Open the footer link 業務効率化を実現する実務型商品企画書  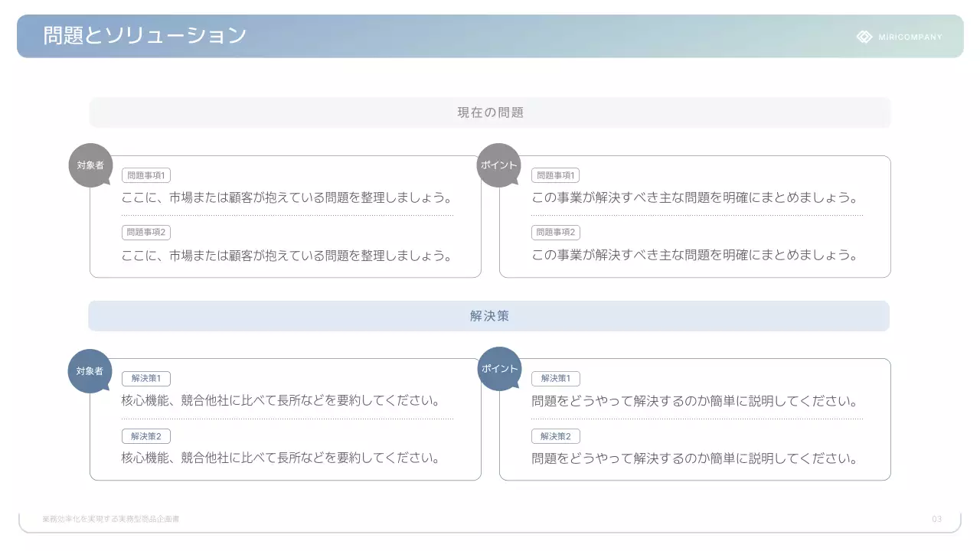coord(112,519)
